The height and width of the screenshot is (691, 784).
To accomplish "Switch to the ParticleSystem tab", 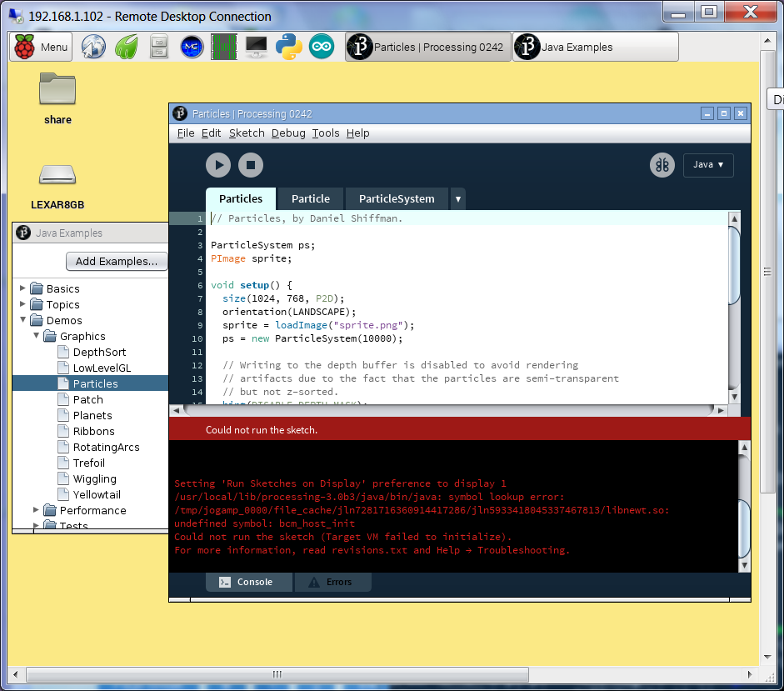I will tap(397, 199).
